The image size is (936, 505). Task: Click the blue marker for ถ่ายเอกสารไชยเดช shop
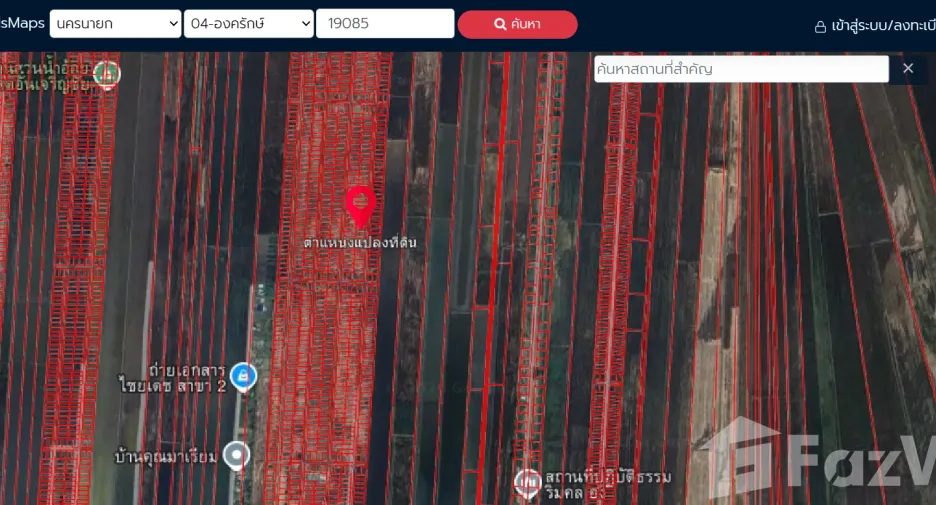[244, 377]
